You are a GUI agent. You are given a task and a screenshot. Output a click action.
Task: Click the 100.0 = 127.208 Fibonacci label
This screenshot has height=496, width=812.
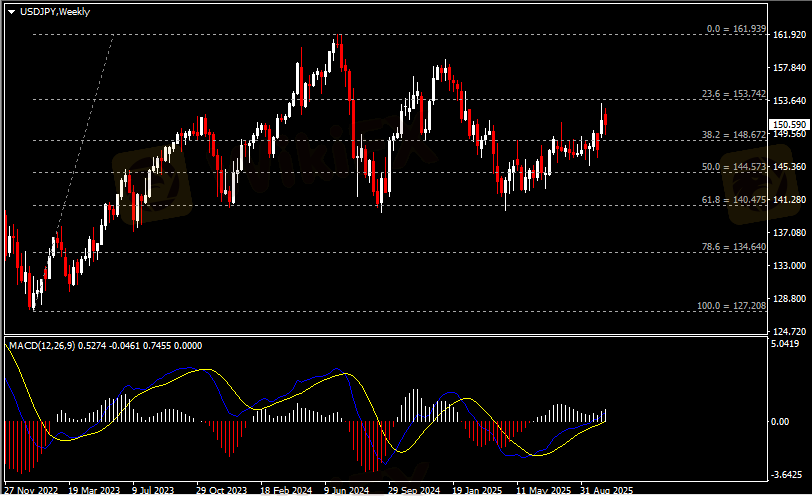[733, 305]
